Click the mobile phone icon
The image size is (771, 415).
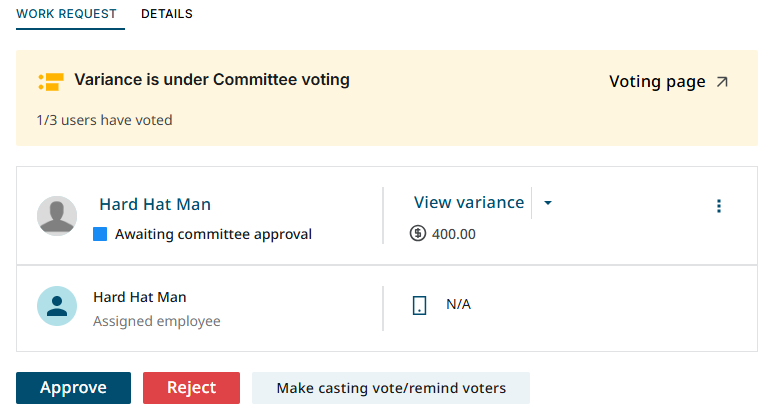tap(420, 305)
